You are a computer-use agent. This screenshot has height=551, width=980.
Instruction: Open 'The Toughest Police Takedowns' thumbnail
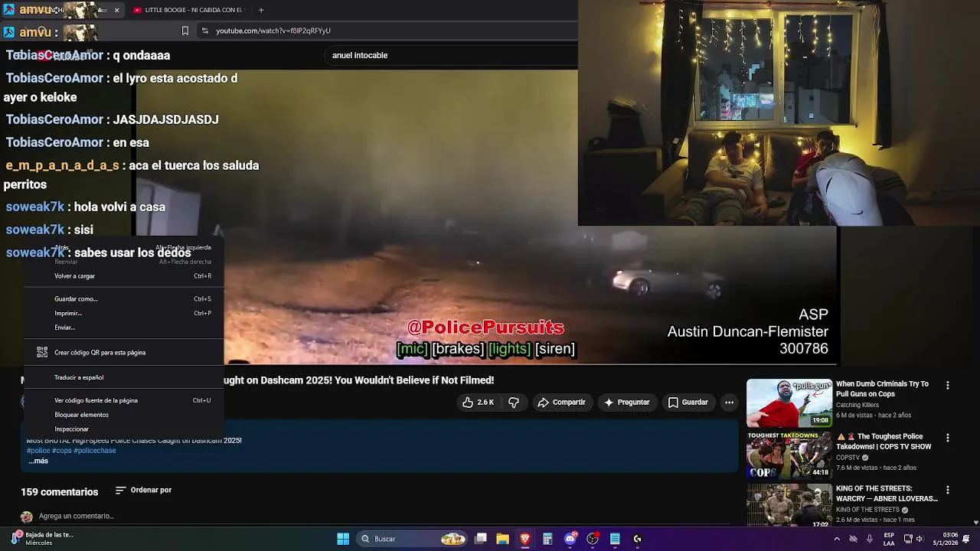(x=789, y=455)
